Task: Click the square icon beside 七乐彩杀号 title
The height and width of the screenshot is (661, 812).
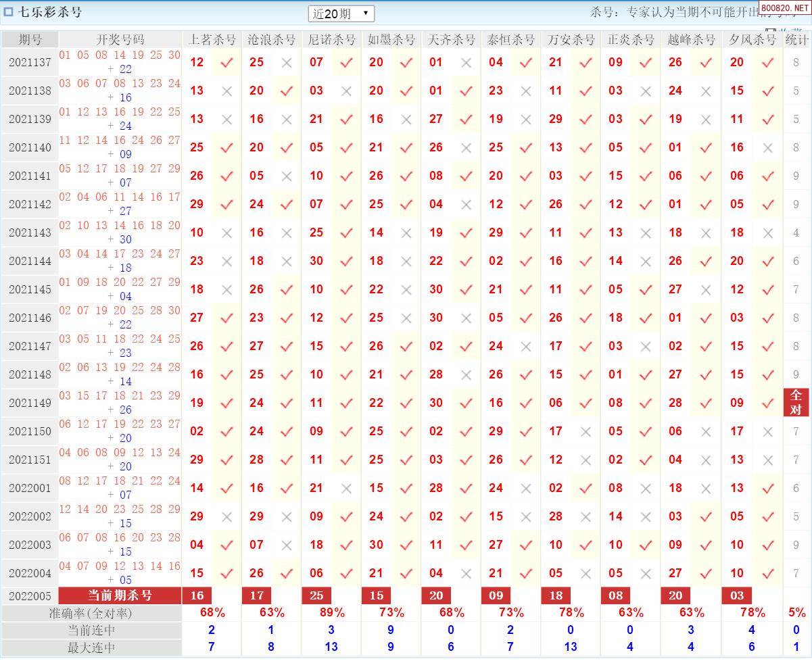Action: [9, 11]
